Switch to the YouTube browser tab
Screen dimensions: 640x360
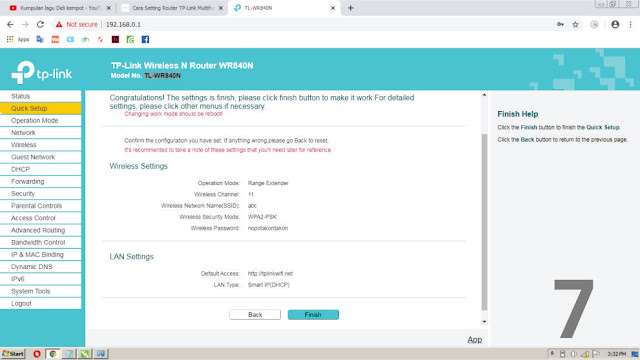[x=60, y=8]
